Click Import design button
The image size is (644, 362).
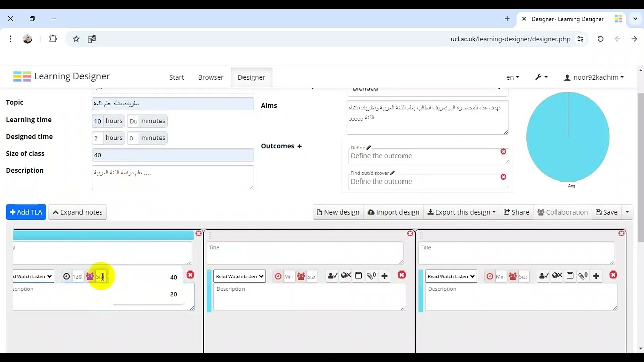(x=393, y=212)
